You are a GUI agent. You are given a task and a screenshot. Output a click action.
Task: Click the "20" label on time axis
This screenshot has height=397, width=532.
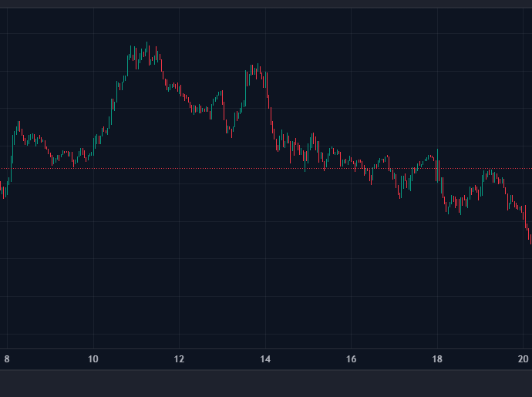pos(523,358)
